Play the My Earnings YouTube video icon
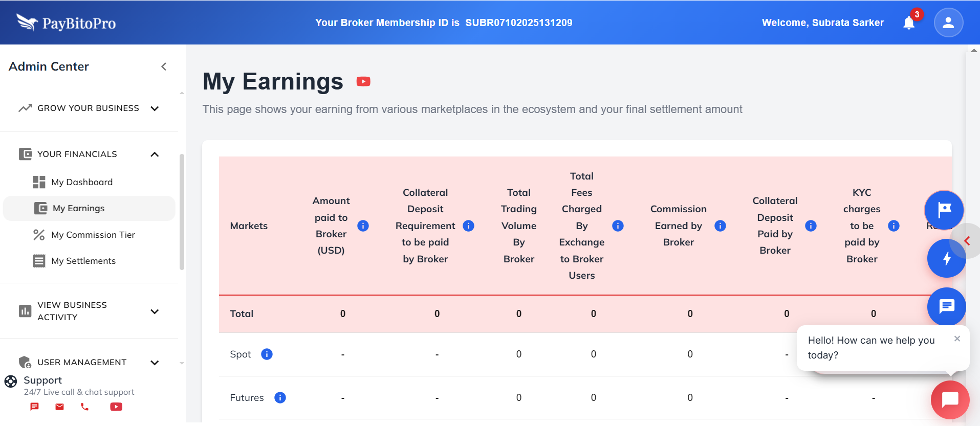The width and height of the screenshot is (980, 426). click(x=363, y=82)
